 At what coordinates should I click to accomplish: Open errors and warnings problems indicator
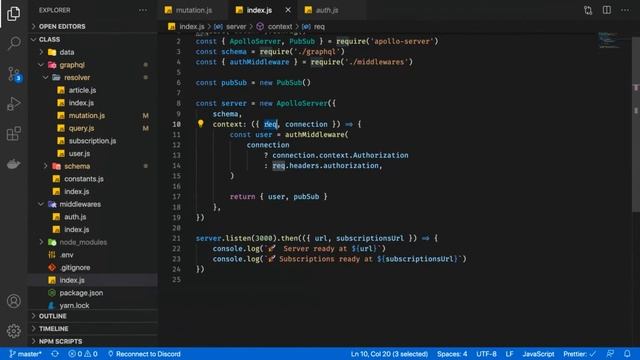click(x=83, y=354)
